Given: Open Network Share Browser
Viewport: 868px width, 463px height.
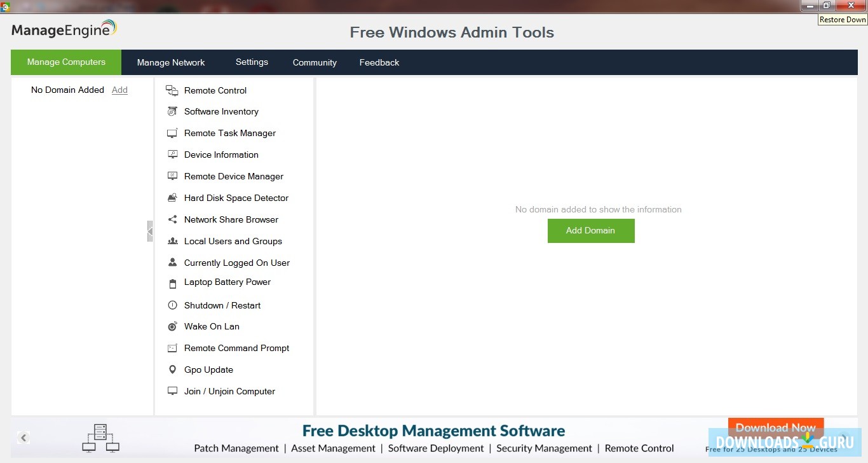Looking at the screenshot, I should (x=231, y=219).
